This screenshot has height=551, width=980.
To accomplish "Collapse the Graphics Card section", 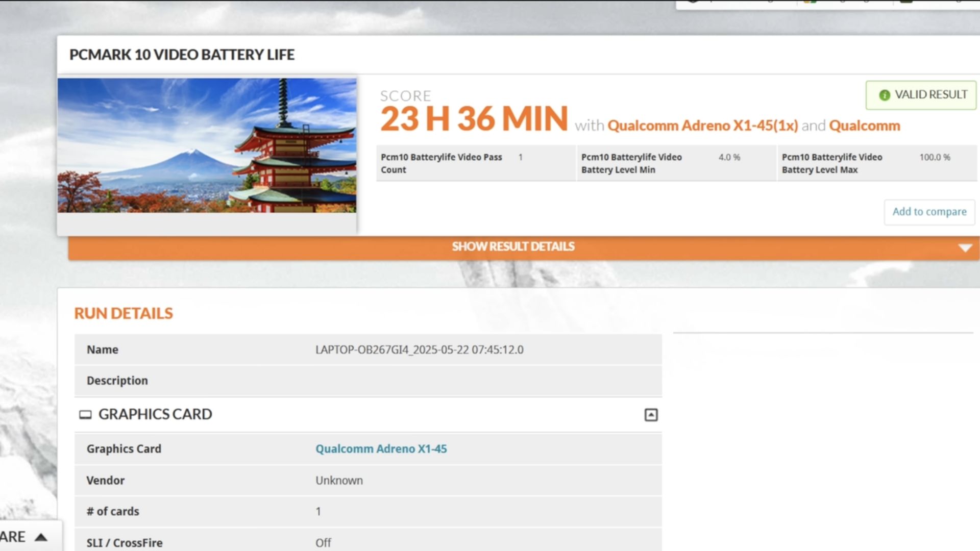I will [x=651, y=415].
